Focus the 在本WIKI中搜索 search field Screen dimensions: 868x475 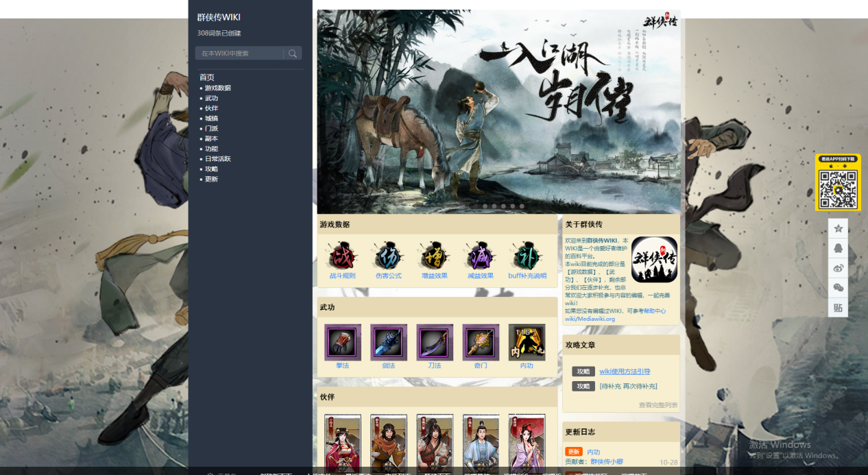point(240,53)
